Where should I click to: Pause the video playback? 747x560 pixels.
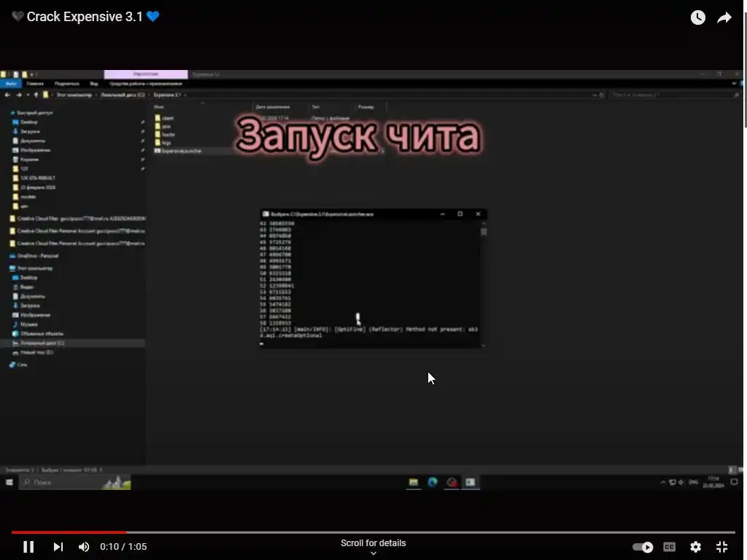click(28, 547)
